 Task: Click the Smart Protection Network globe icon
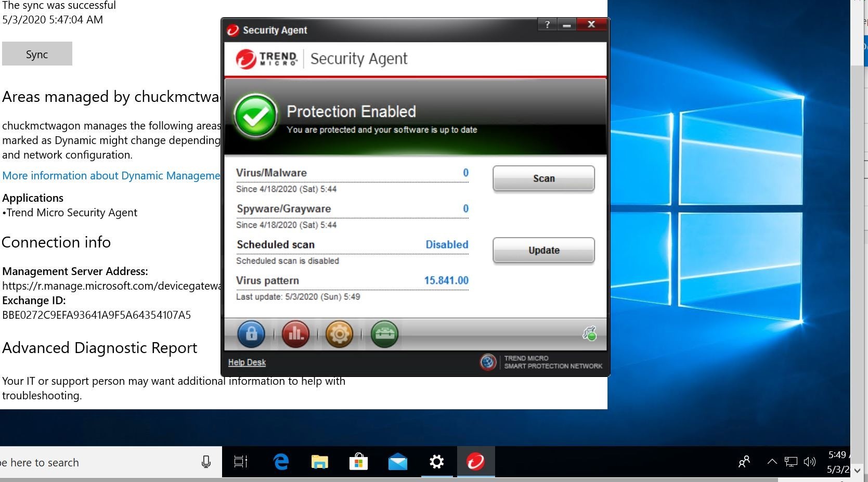pyautogui.click(x=488, y=362)
